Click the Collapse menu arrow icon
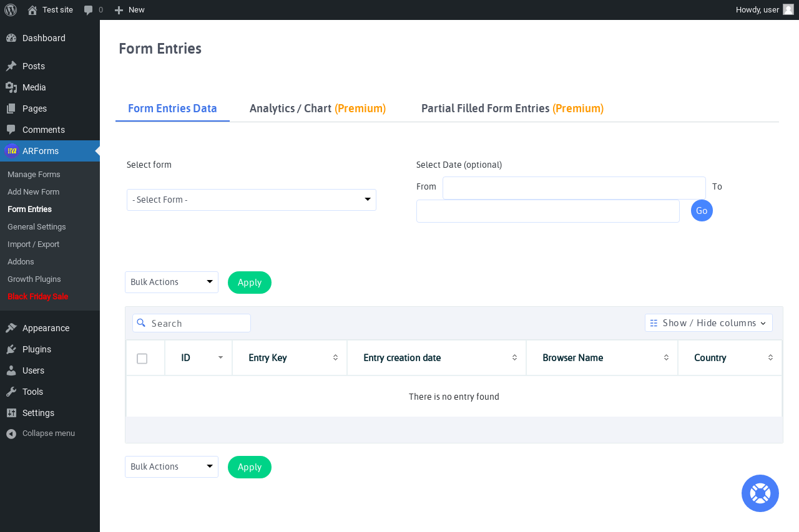This screenshot has width=799, height=532. point(11,433)
